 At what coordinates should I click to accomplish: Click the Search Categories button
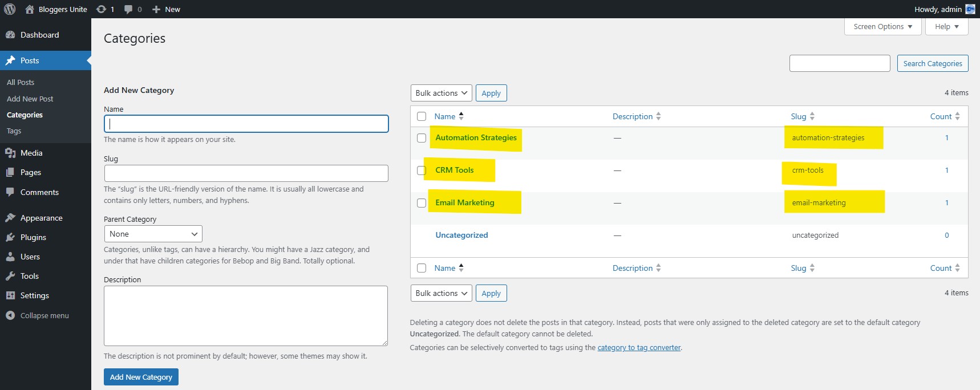[933, 63]
